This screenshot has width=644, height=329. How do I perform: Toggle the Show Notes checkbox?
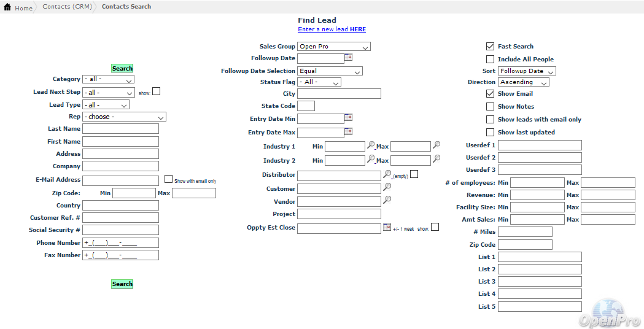coord(490,107)
